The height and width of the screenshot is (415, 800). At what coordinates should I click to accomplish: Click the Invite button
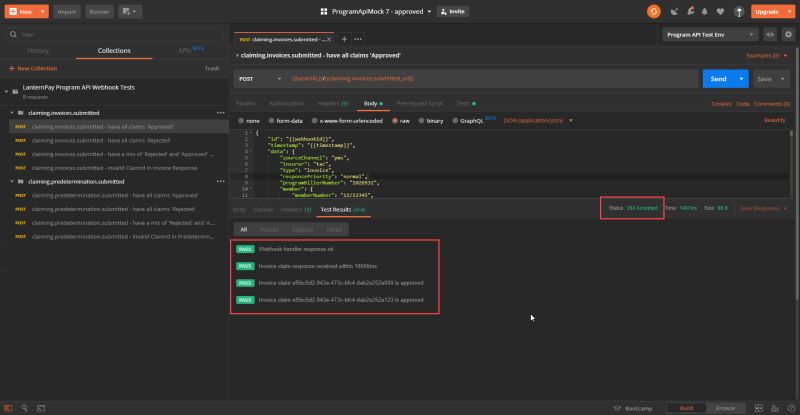coord(453,11)
